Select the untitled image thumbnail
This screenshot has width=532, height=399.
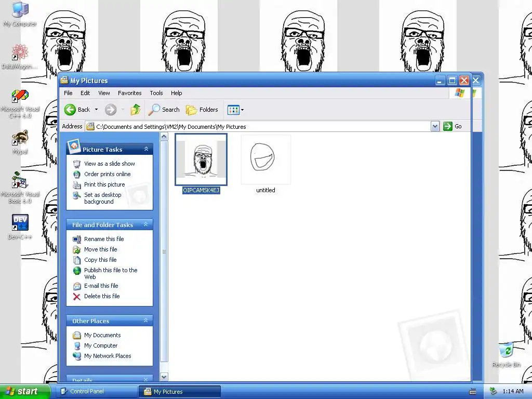pyautogui.click(x=265, y=159)
